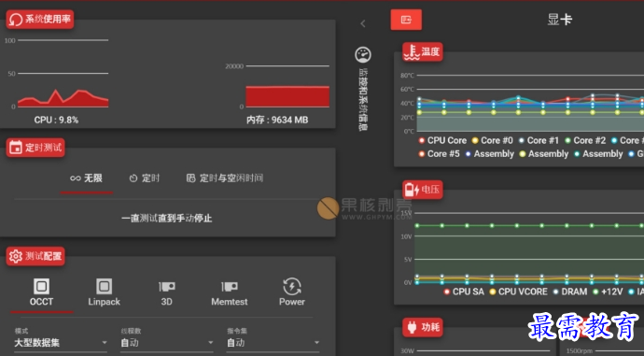Switch to the 定时与空闲时间 tab
Screen dimensions: 644x356
[x=225, y=178]
